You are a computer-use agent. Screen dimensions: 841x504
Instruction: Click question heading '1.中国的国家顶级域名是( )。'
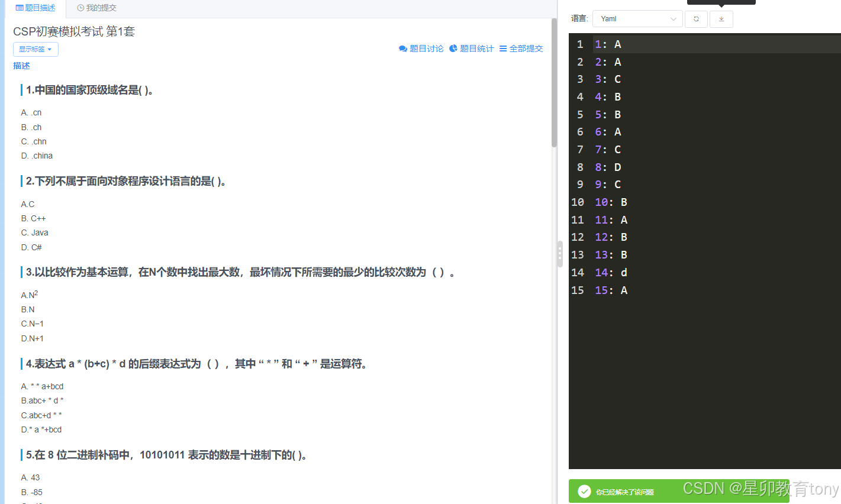click(x=90, y=90)
